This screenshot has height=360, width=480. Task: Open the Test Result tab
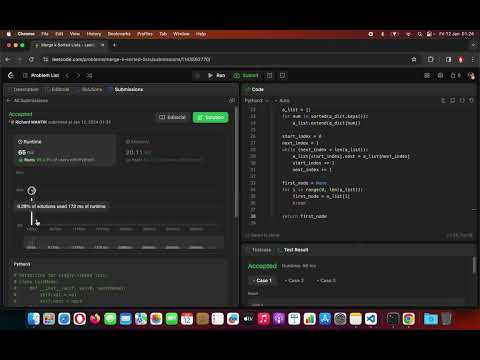(293, 250)
